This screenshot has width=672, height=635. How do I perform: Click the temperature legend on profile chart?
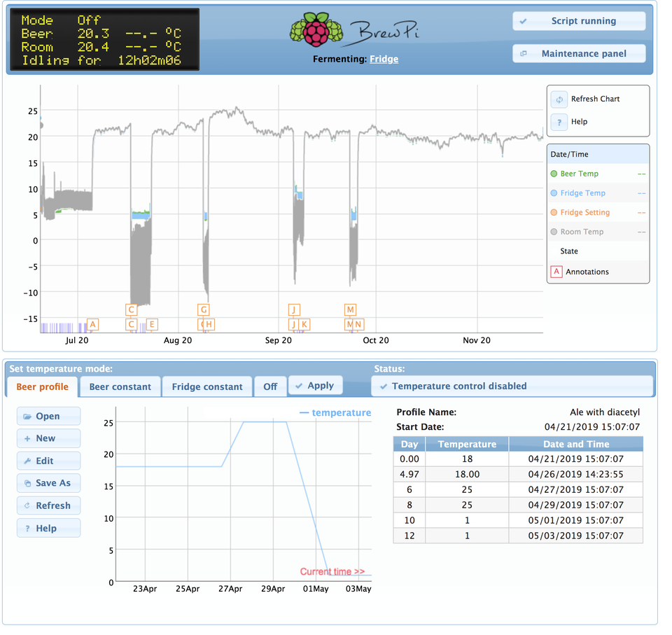point(335,413)
